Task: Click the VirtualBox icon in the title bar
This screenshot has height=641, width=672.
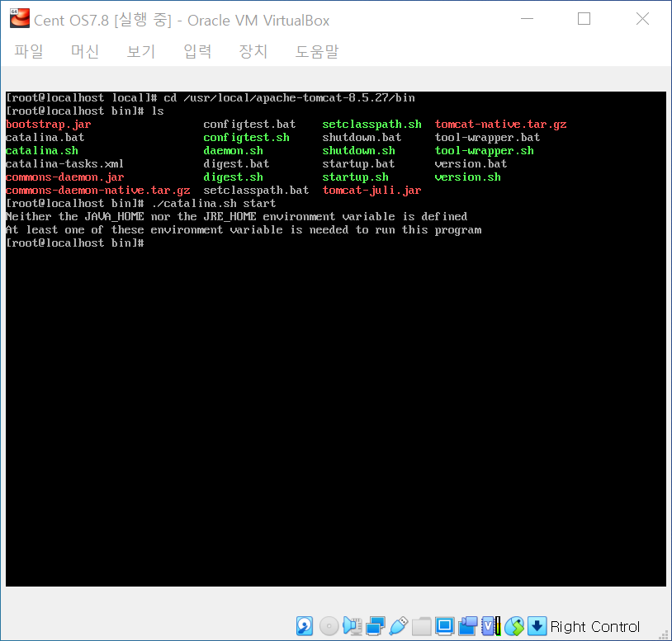Action: tap(20, 18)
